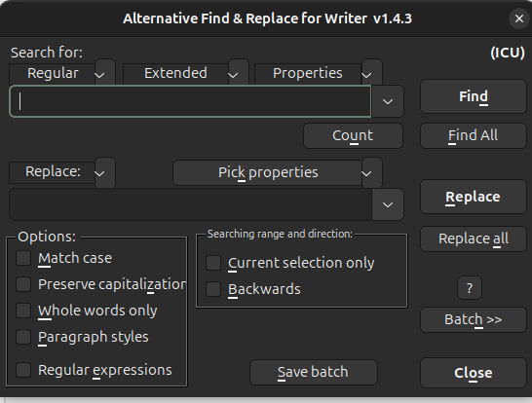Click the question mark help button
Screen dimensions: 532x403
coord(470,288)
